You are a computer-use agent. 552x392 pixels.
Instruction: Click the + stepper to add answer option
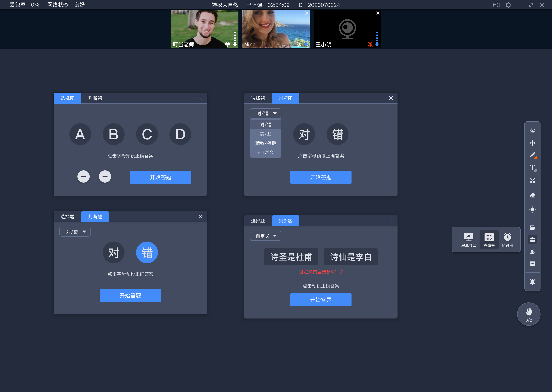tap(105, 176)
